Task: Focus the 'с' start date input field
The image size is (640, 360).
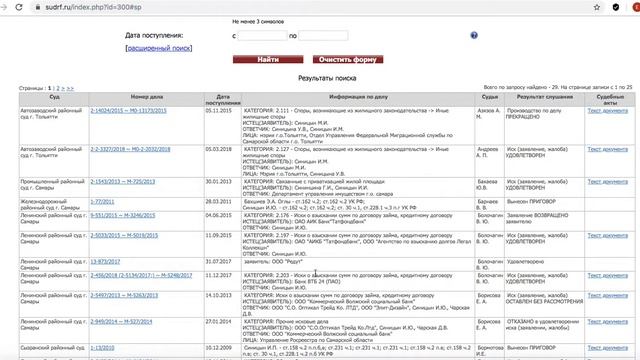Action: click(262, 36)
